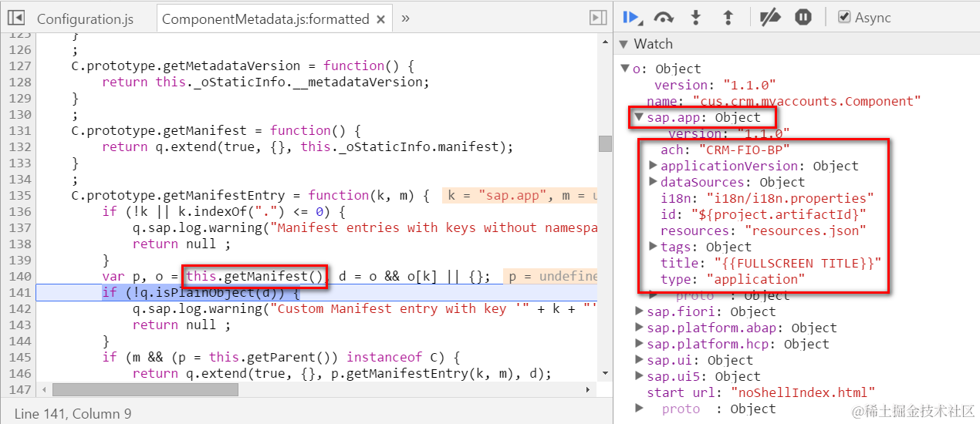
Task: Toggle the file navigator sidebar icon
Action: [x=15, y=18]
